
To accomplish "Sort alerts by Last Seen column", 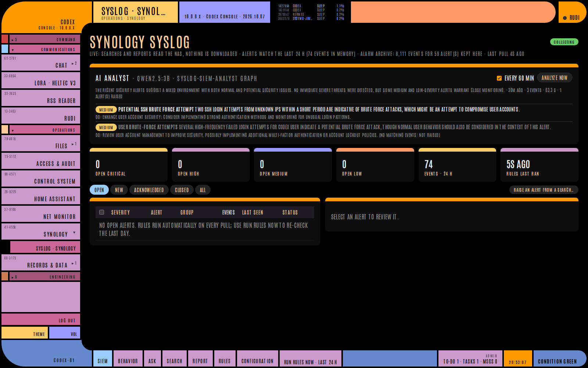I will point(252,212).
